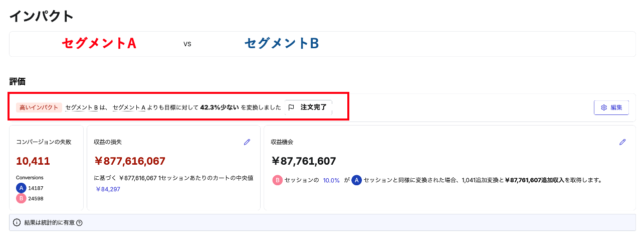Click the blue A badge in 収益機会 sentence

click(356, 180)
